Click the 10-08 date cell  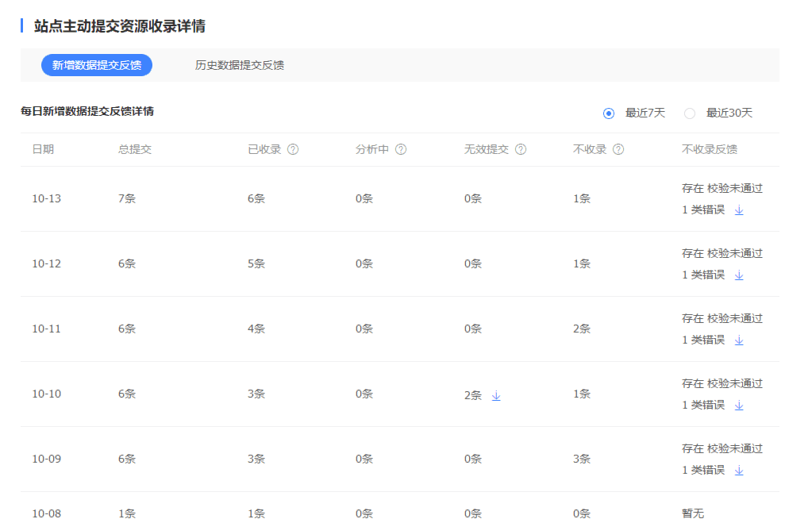tap(47, 513)
